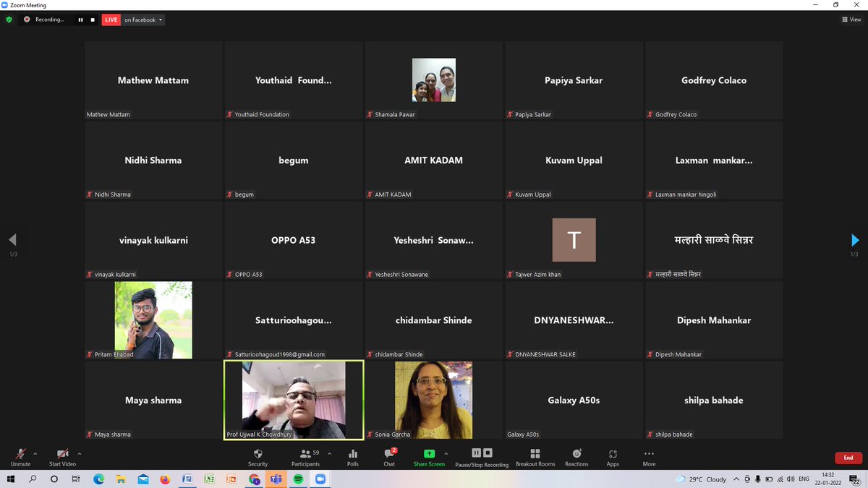Screen dimensions: 868x488
Task: Open Microsoft Edge from taskbar
Action: (x=99, y=479)
